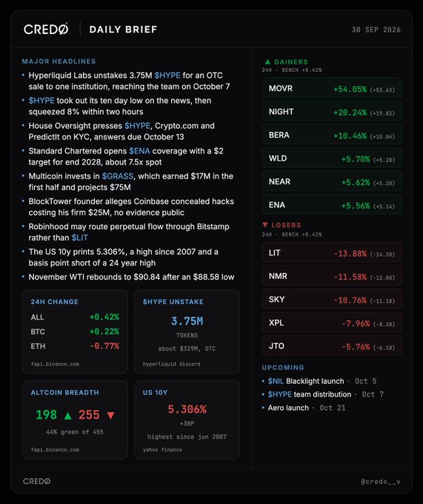The image size is (423, 504).
Task: Click the US 10Y card title
Action: (x=155, y=393)
